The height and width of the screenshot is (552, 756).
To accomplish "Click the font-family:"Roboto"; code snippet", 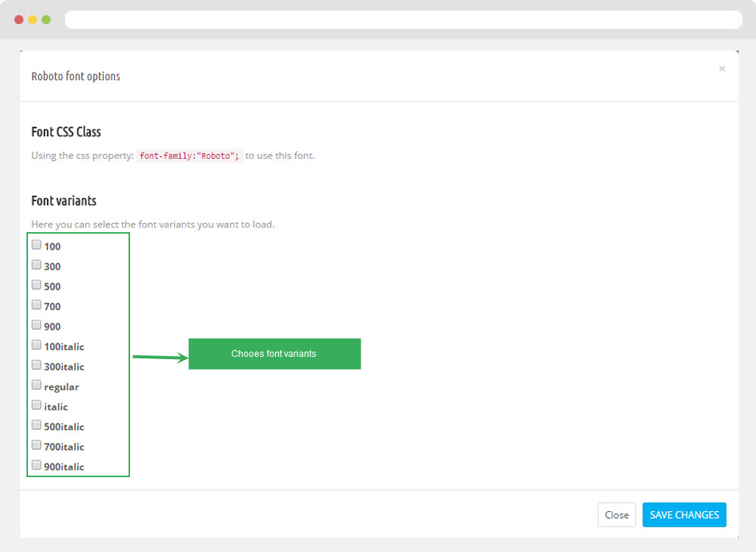I will pos(189,156).
